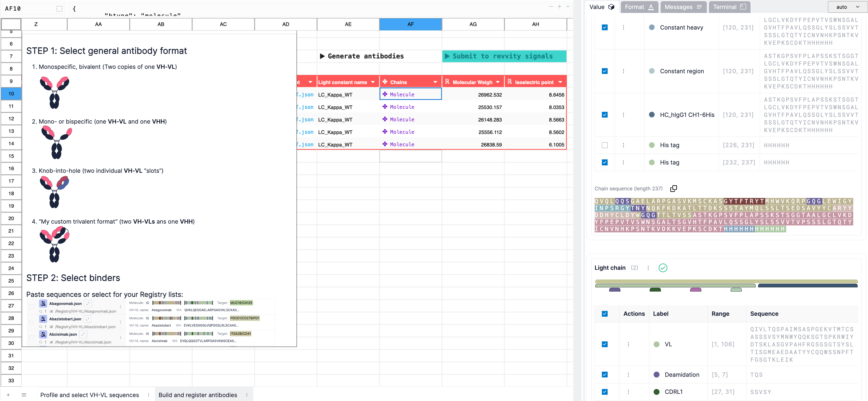This screenshot has width=868, height=401.
Task: Open the Chains column filter arrow
Action: (435, 82)
